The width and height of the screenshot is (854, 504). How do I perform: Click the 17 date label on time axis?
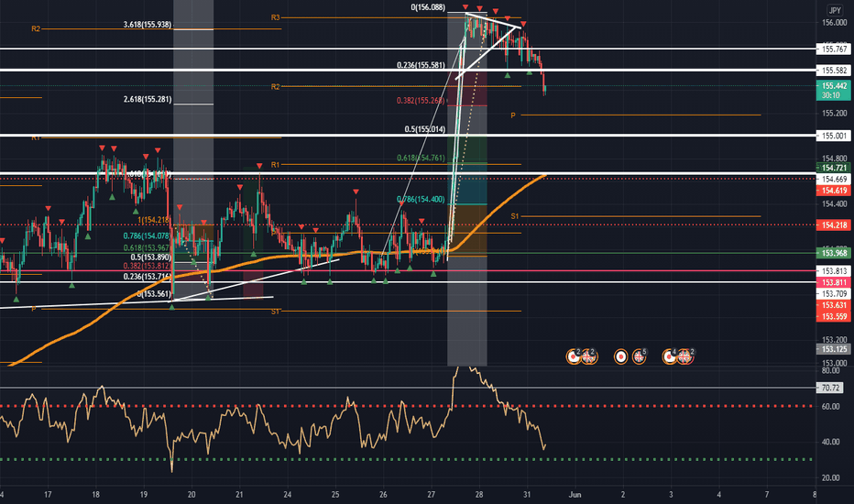tap(48, 495)
